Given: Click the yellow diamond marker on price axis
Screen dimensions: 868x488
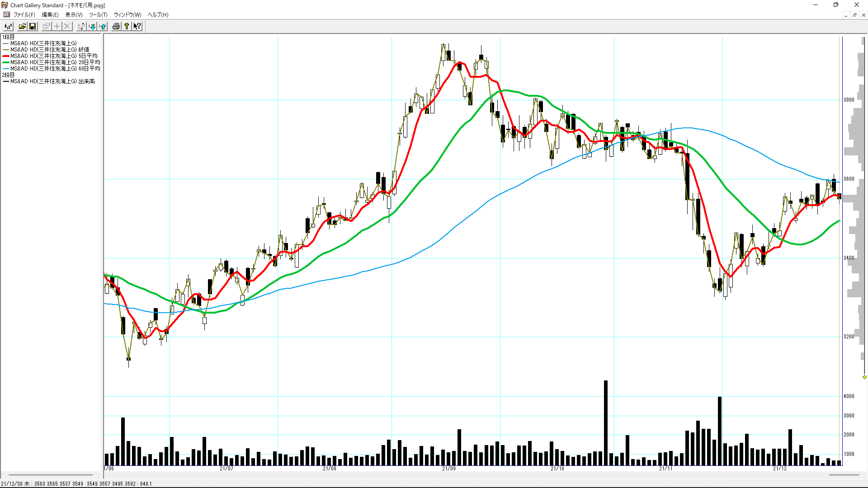Looking at the screenshot, I should 864,377.
